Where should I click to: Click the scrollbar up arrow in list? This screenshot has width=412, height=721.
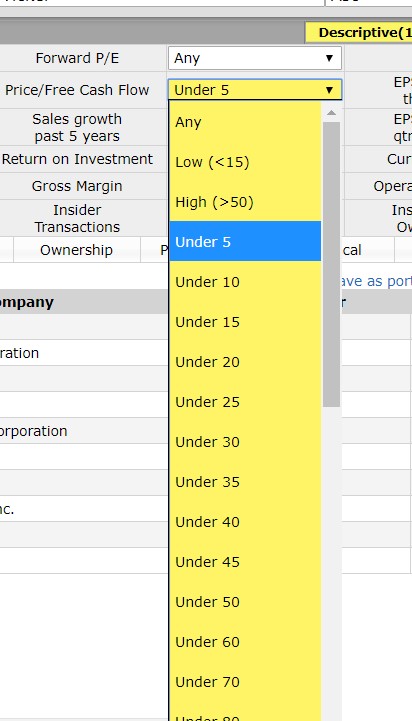coord(331,113)
